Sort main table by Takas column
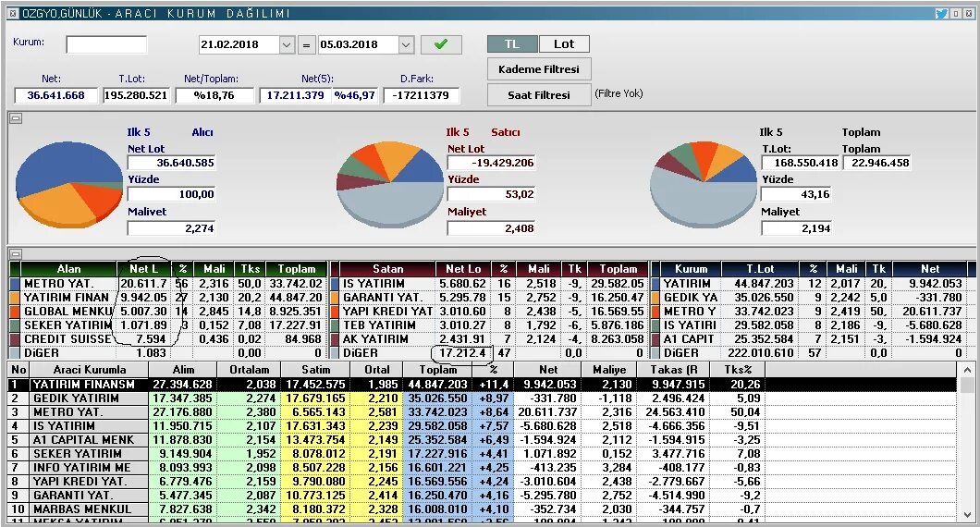 (x=674, y=370)
